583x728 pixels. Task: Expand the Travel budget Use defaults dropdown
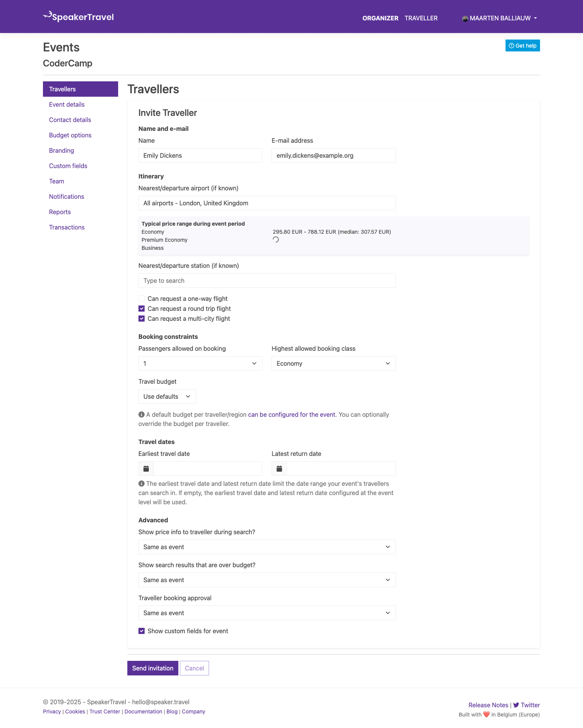[x=167, y=396]
